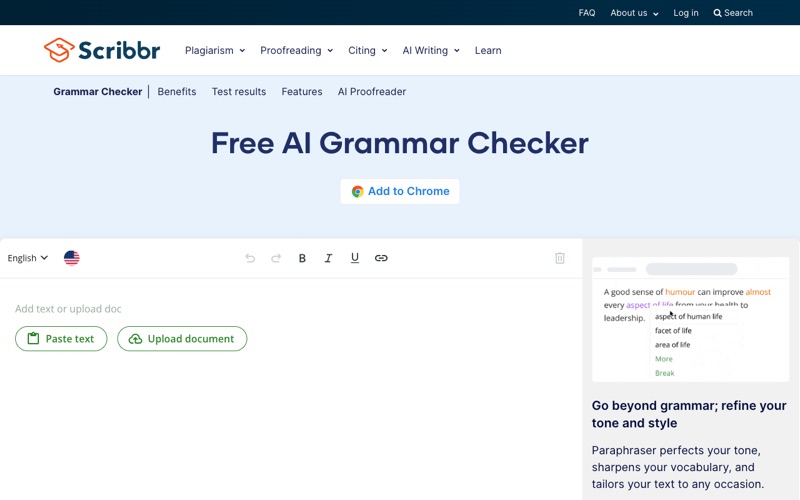Screen dimensions: 800x500
Task: Expand the AI Writing menu
Action: (x=431, y=51)
